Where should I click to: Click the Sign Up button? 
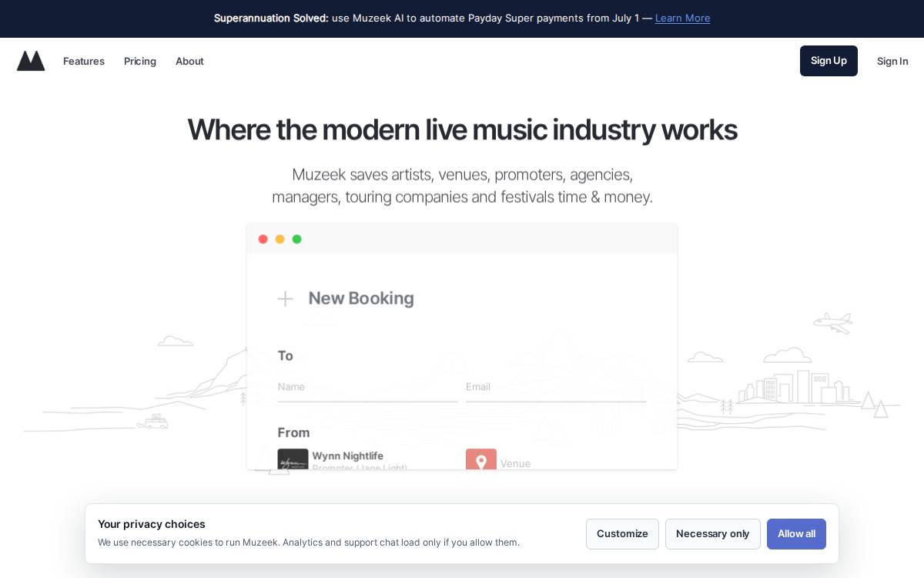(829, 61)
